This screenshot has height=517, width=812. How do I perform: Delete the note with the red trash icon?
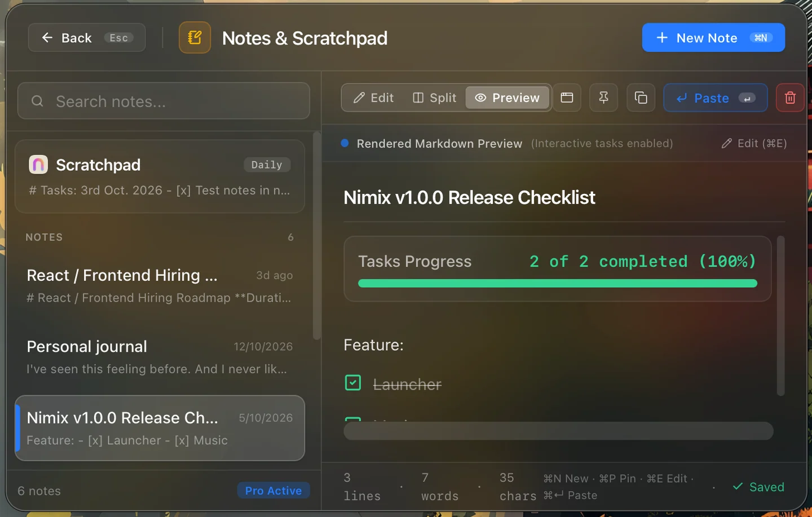(790, 98)
